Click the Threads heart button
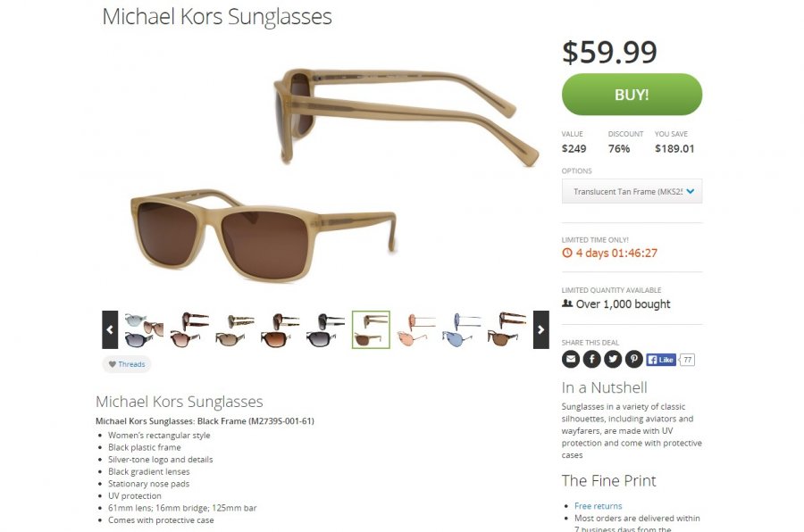Screen dimensions: 804x532 pos(126,364)
